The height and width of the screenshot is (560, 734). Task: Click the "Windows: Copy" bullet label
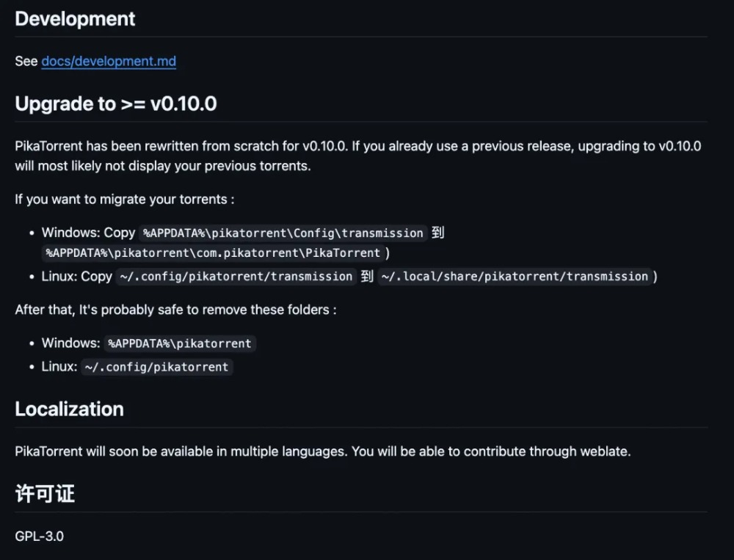click(88, 233)
